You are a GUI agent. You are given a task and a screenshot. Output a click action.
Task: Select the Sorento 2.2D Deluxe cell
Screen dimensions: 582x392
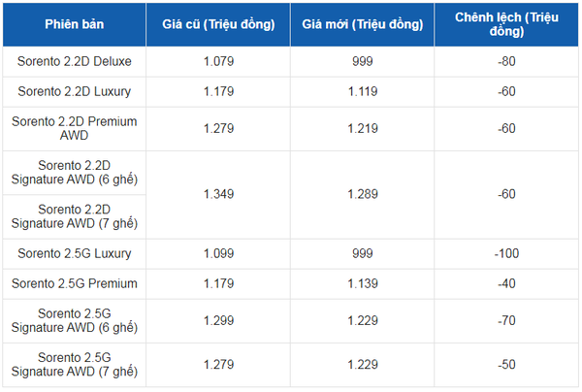coord(75,61)
